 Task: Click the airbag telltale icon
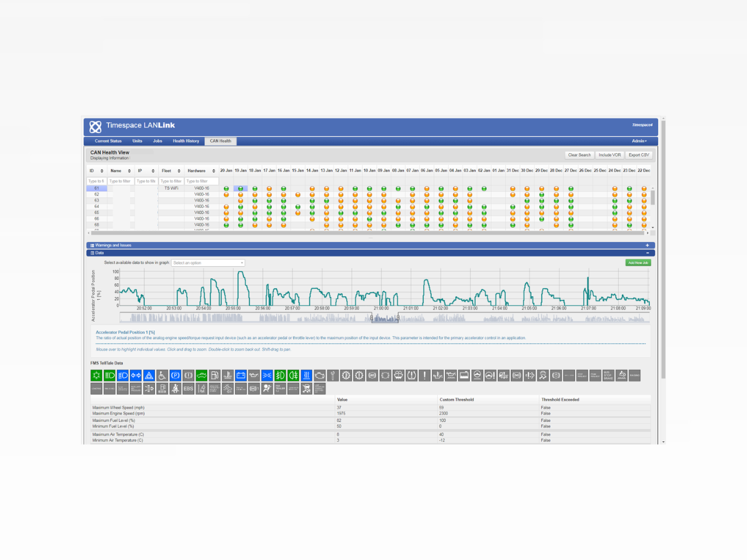coord(267,388)
